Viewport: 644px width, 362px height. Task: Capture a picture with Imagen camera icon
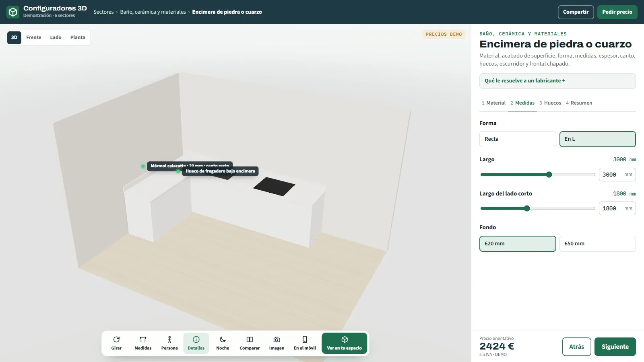(x=277, y=339)
